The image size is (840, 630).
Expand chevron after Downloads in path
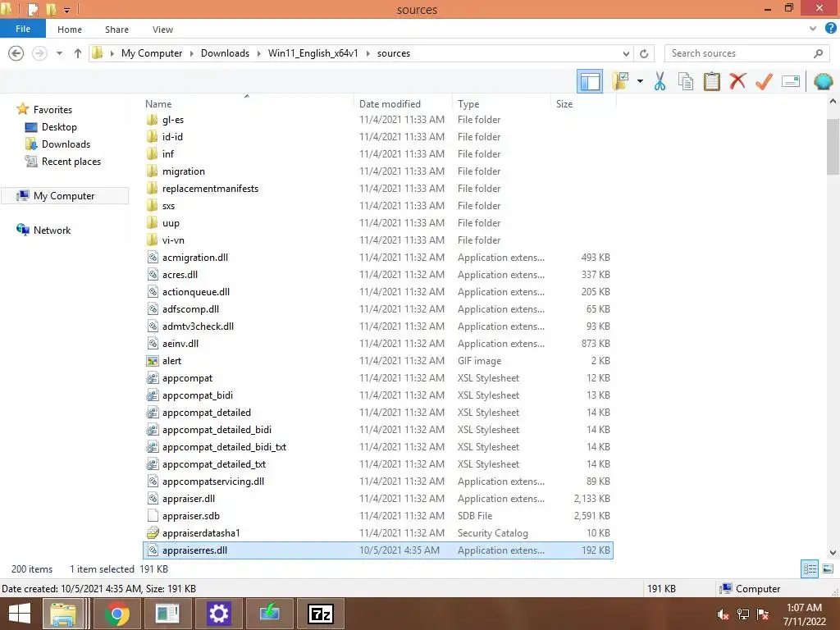pos(258,53)
